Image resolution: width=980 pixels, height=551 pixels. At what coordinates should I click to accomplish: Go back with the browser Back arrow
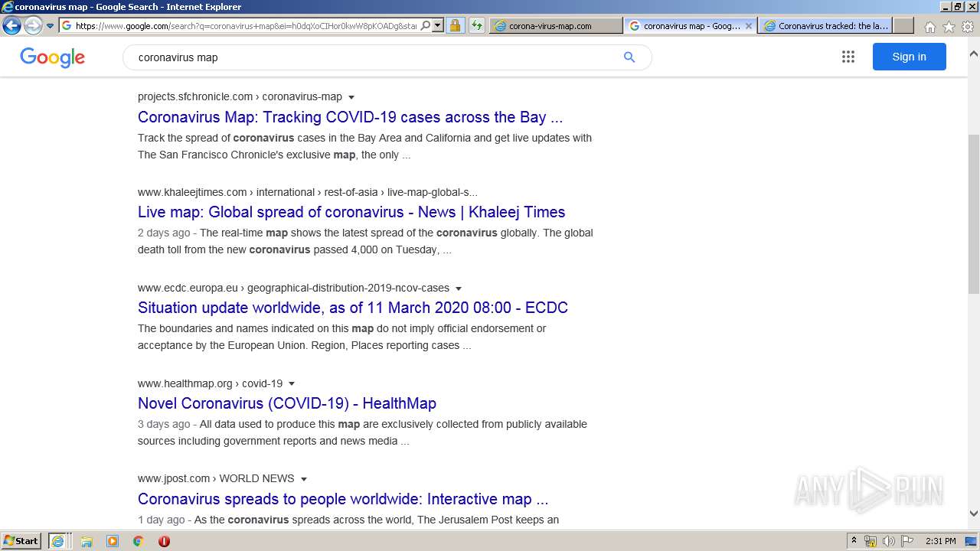click(x=11, y=25)
